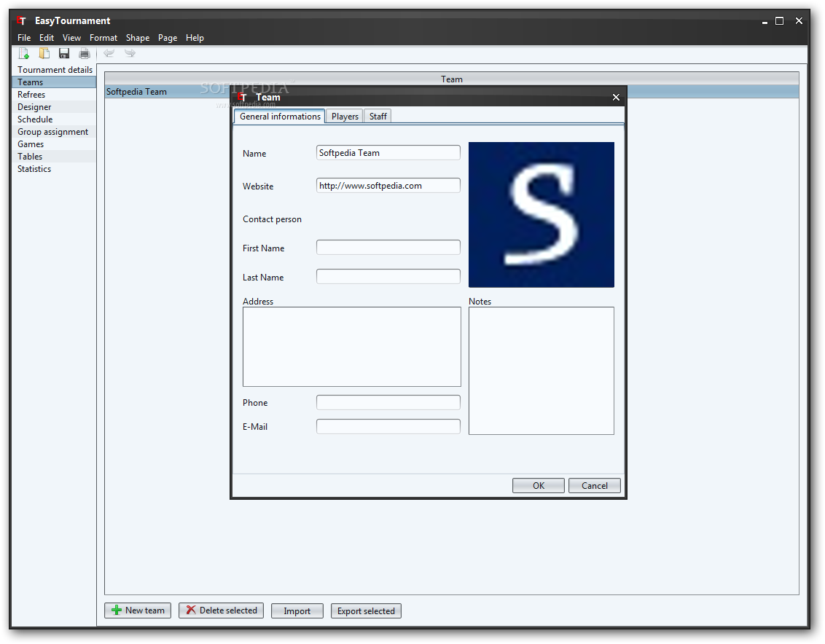Click the team Name input field
Viewport: 825px width, 644px height.
click(388, 152)
